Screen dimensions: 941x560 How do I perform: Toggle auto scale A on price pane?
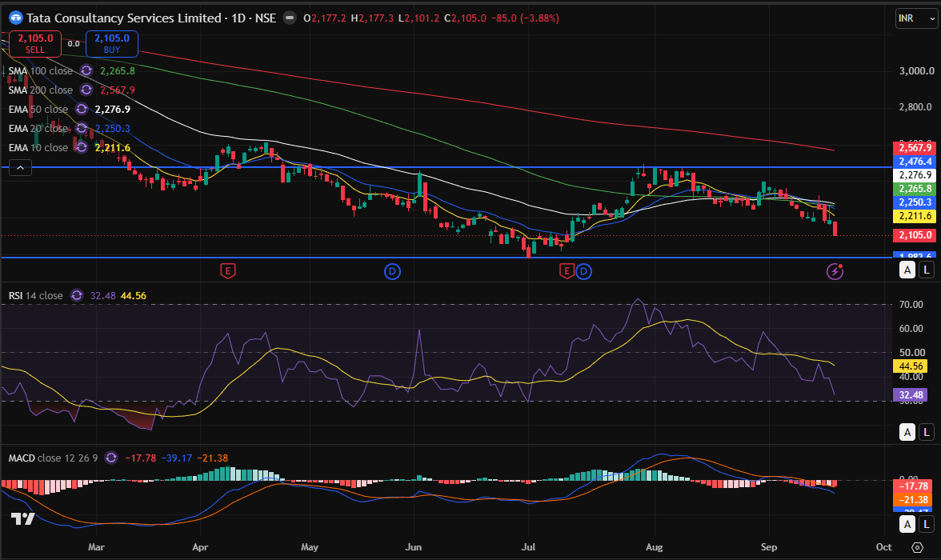pyautogui.click(x=907, y=270)
